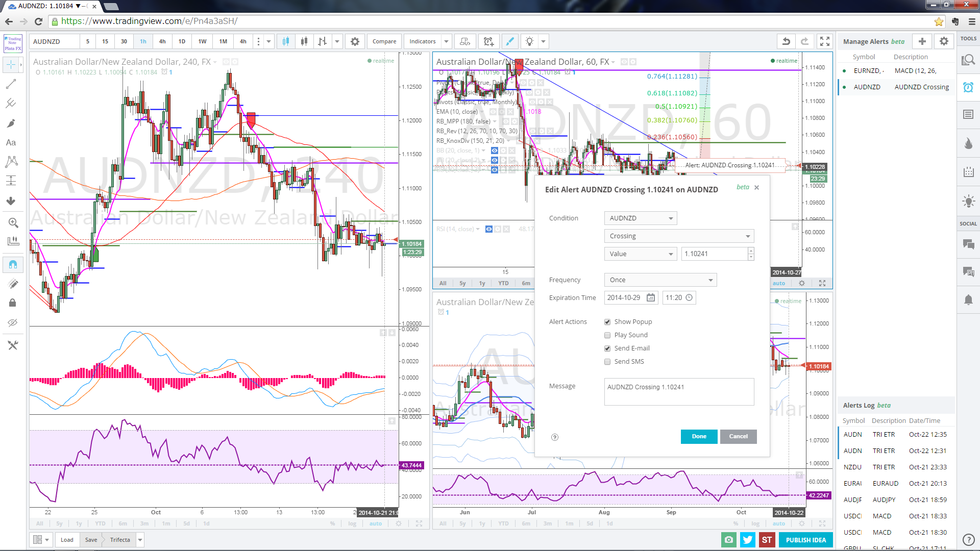Open the notifications bell panel
Screen dimensions: 980x551
[x=968, y=299]
